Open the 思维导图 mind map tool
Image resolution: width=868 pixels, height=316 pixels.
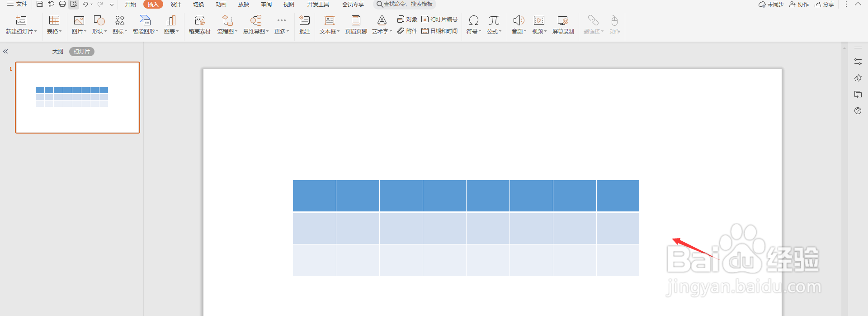click(256, 25)
